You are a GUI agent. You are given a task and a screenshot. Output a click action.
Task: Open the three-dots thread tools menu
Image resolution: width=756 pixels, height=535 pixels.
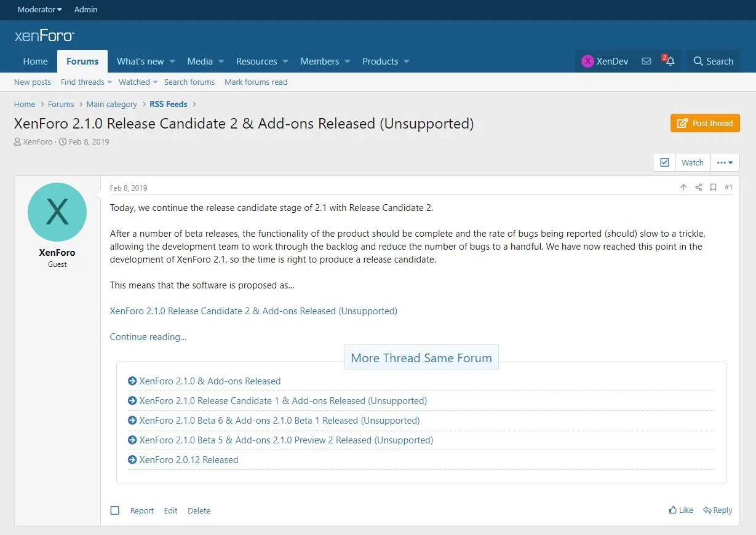(725, 162)
